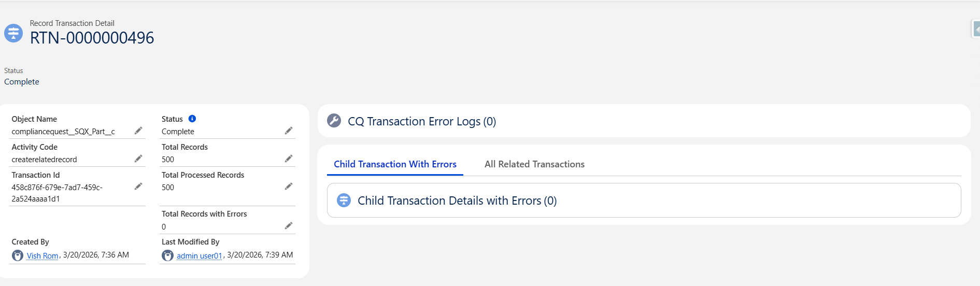Select Child Transaction With Errors tab
The height and width of the screenshot is (286, 980).
(395, 164)
